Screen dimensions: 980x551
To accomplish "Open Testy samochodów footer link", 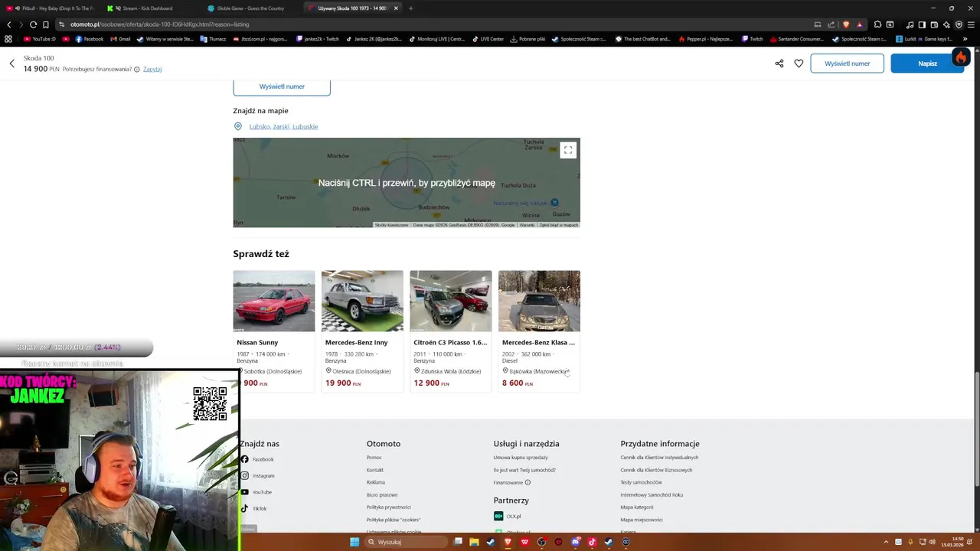I will pos(641,482).
